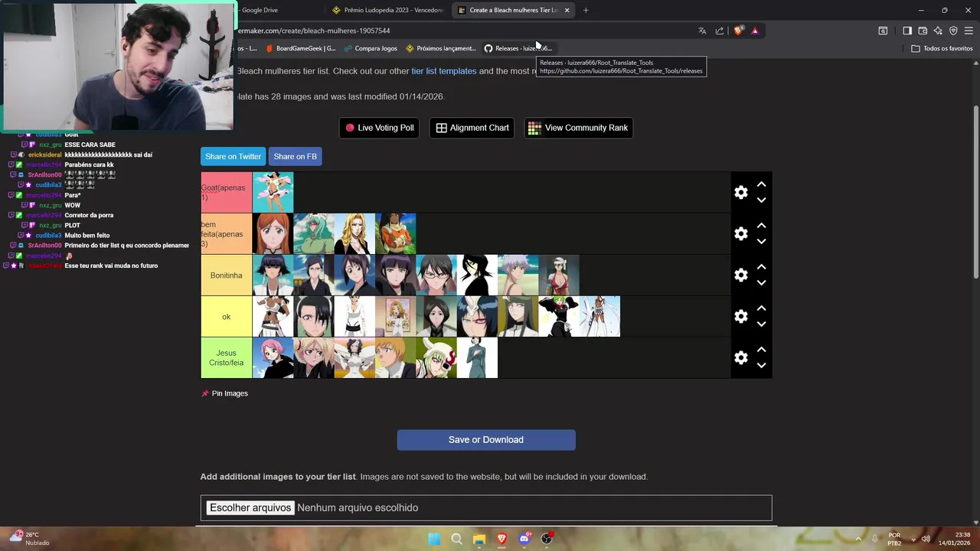Open the Brave Shields lion icon
Image resolution: width=980 pixels, height=551 pixels.
point(738,31)
